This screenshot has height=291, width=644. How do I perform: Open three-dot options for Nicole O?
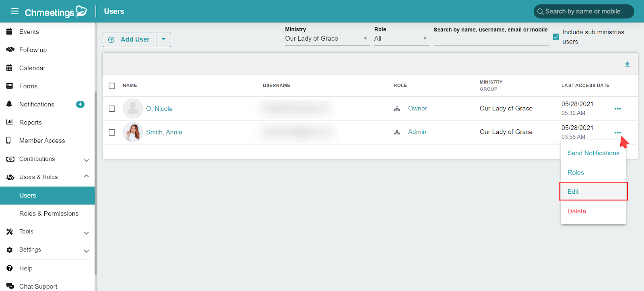click(x=617, y=109)
